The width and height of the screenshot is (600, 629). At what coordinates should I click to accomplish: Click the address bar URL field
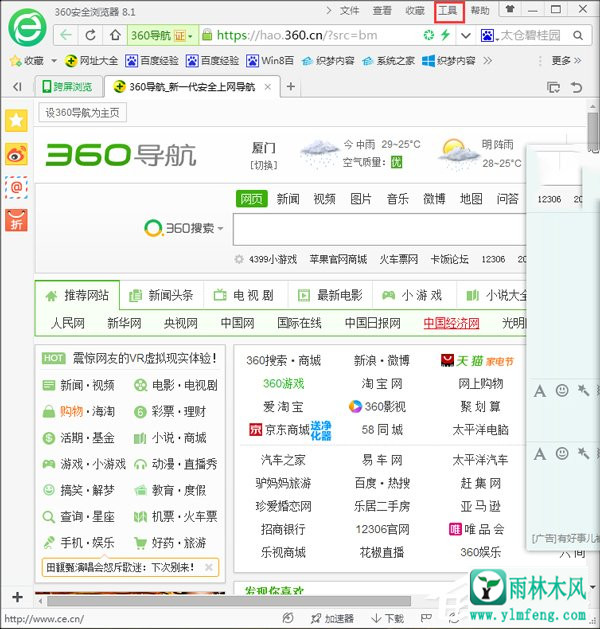pyautogui.click(x=297, y=35)
